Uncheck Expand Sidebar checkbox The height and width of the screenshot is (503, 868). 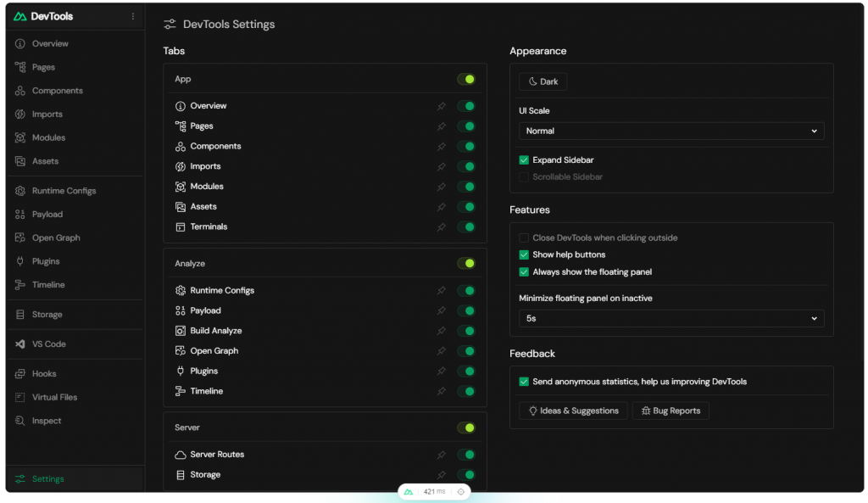coord(524,160)
